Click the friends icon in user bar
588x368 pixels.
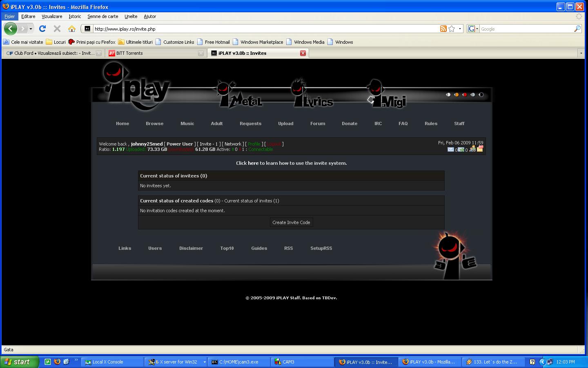(472, 149)
